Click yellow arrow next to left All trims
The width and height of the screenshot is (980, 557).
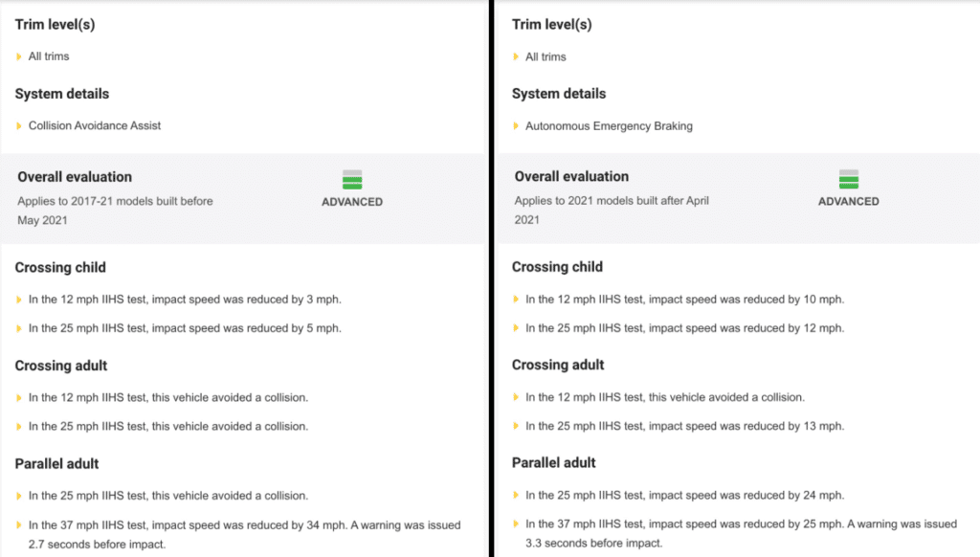coord(19,56)
